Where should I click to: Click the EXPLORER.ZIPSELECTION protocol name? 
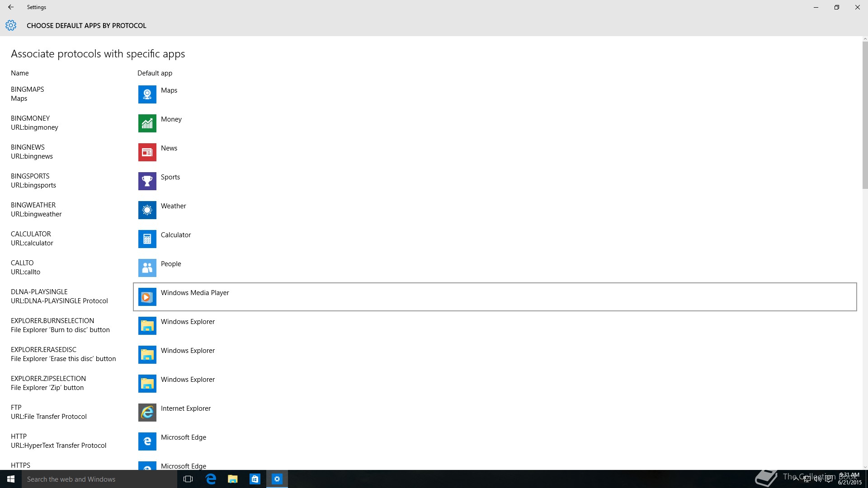tap(48, 379)
